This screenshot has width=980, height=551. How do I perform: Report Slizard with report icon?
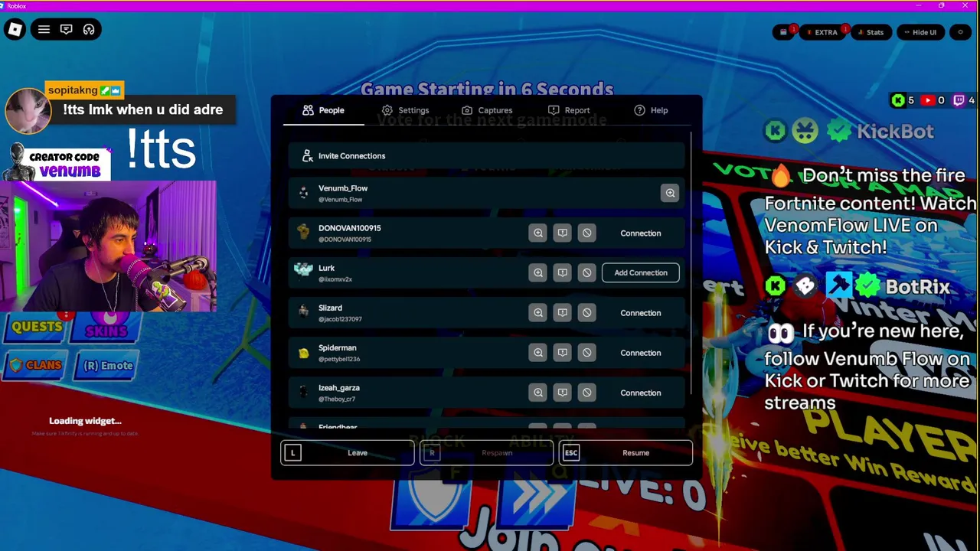coord(563,312)
